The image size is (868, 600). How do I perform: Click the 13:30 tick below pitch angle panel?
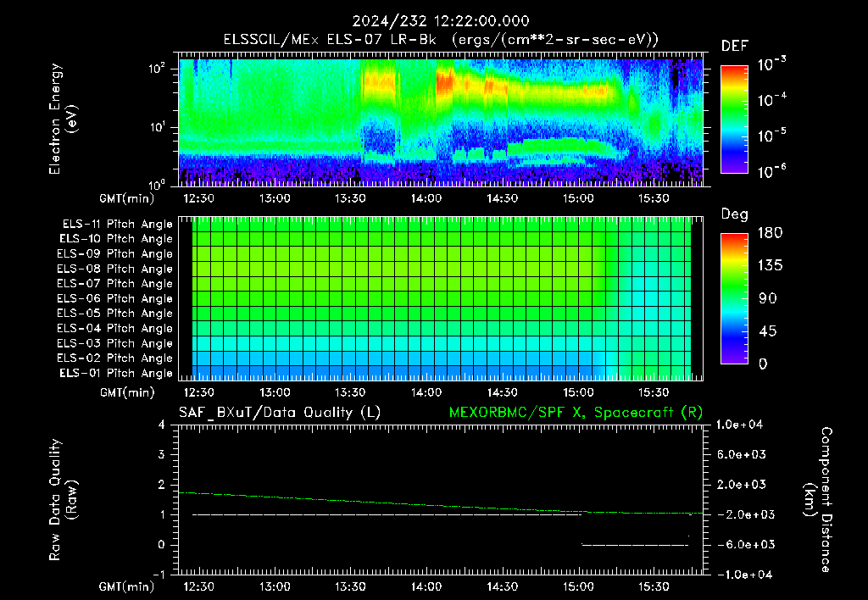[350, 392]
